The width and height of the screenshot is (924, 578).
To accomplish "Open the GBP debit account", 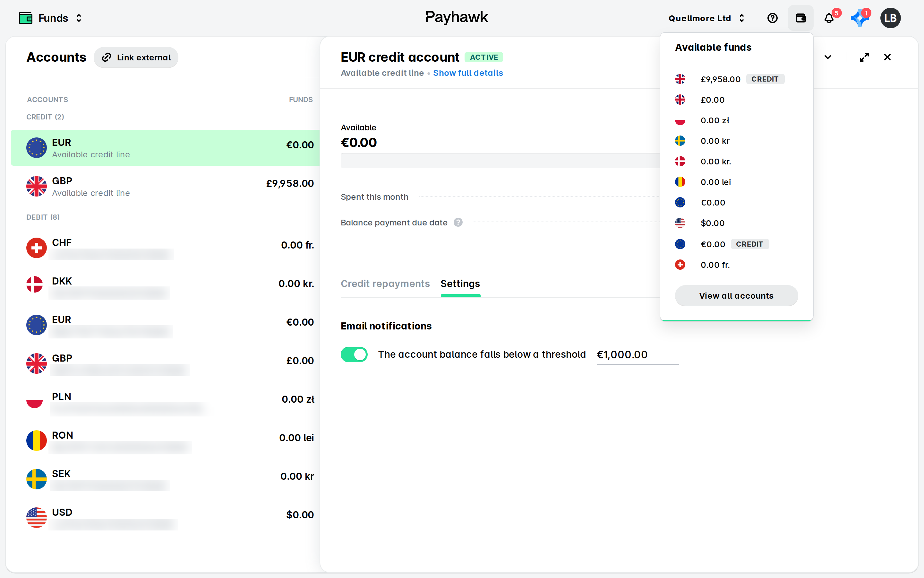I will click(x=165, y=363).
